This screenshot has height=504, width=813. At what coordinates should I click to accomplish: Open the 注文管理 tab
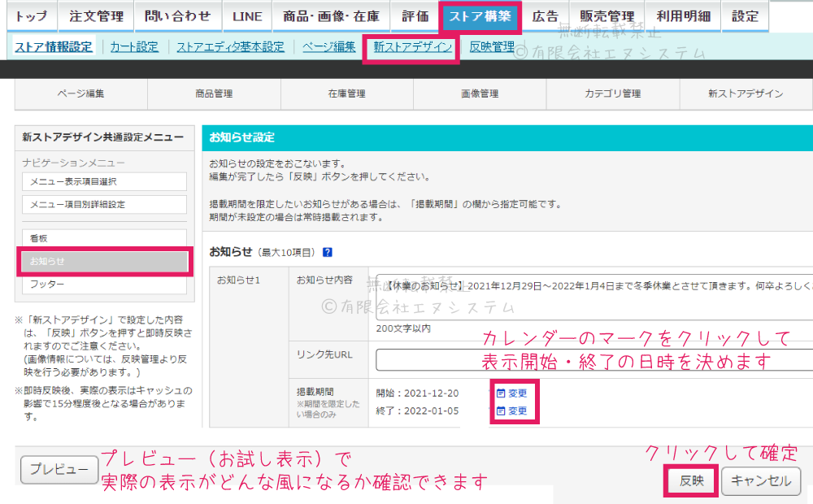(96, 16)
